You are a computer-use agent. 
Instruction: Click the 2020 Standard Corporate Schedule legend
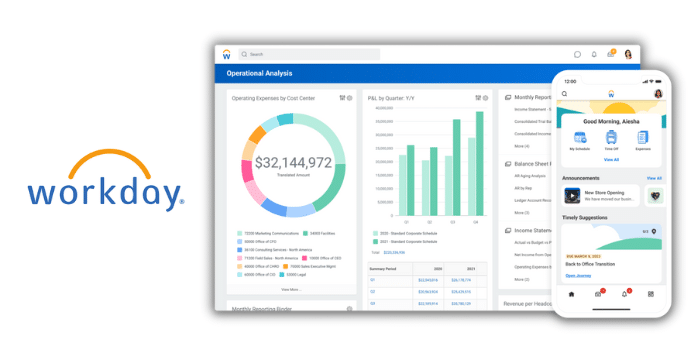405,233
